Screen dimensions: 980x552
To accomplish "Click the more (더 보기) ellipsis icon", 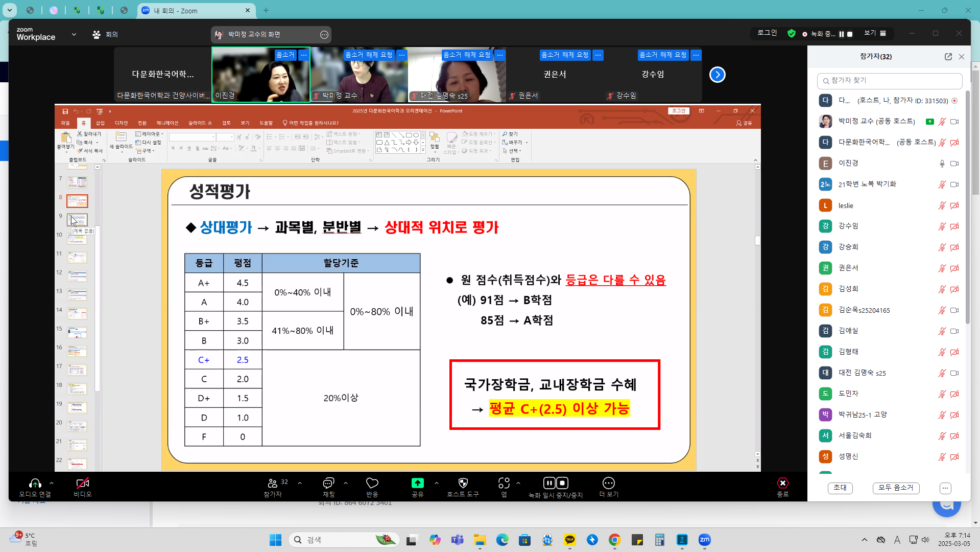I will (609, 483).
